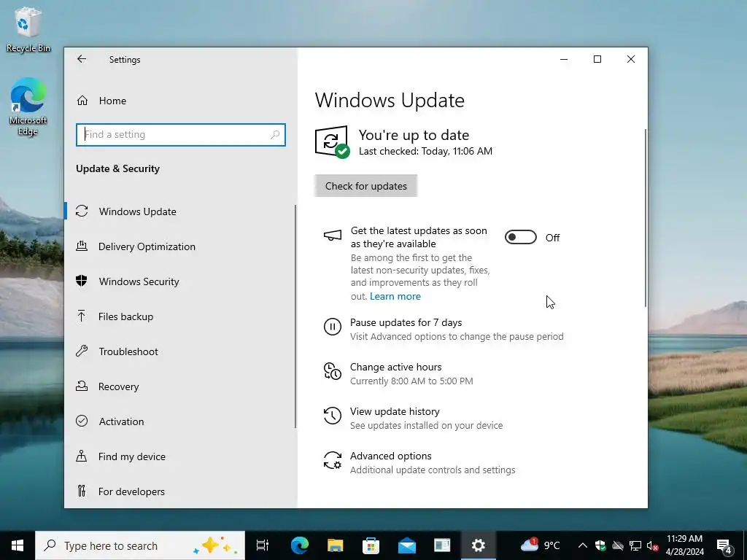Launch Microsoft Edge from the taskbar
This screenshot has width=747, height=560.
pyautogui.click(x=300, y=545)
